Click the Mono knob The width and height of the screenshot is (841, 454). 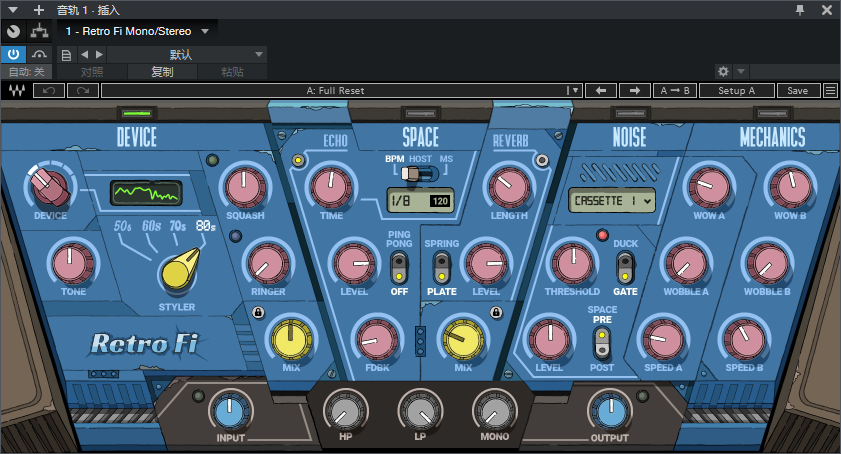494,412
